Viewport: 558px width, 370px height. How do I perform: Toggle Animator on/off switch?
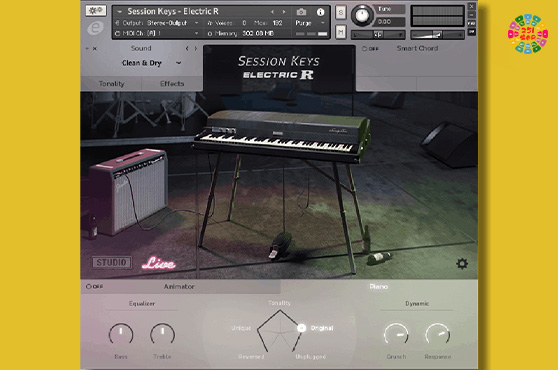[x=94, y=286]
